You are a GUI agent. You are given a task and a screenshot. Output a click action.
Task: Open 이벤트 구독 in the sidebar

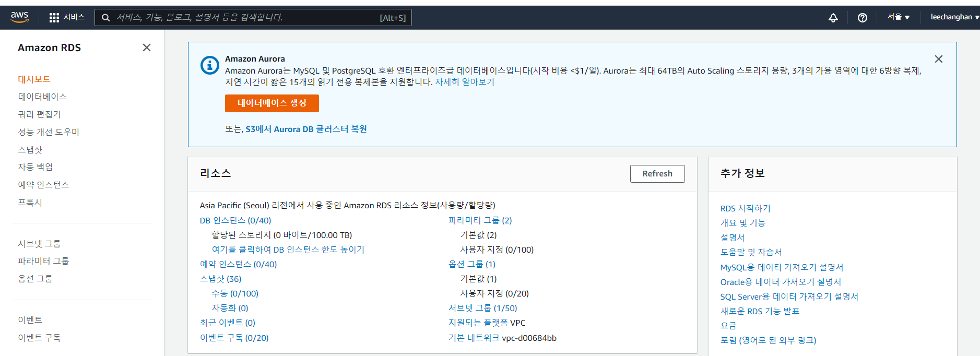coord(39,338)
